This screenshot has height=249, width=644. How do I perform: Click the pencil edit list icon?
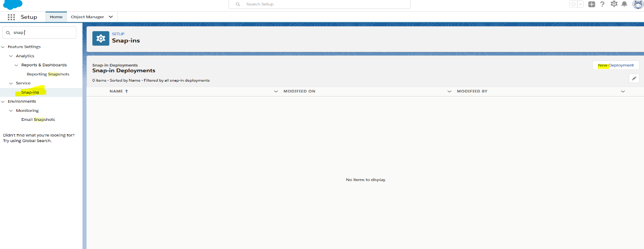point(634,78)
